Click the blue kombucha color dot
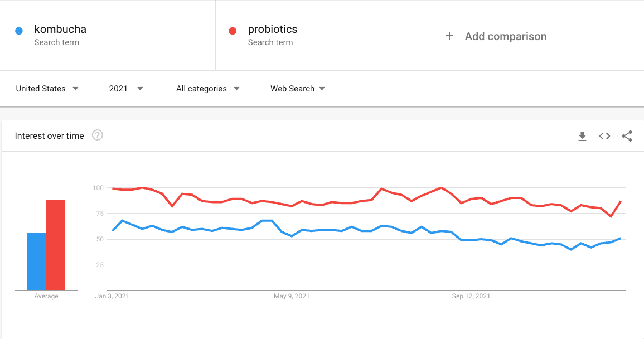 pos(19,31)
